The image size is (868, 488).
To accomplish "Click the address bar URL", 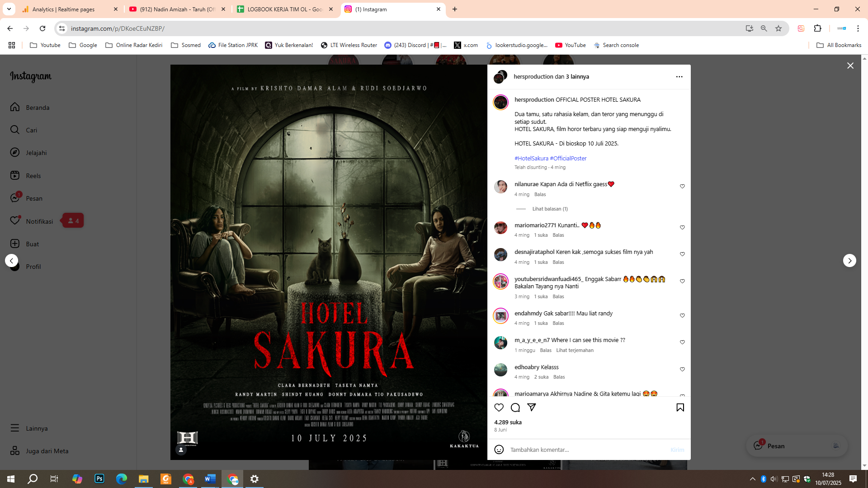I will coord(118,28).
